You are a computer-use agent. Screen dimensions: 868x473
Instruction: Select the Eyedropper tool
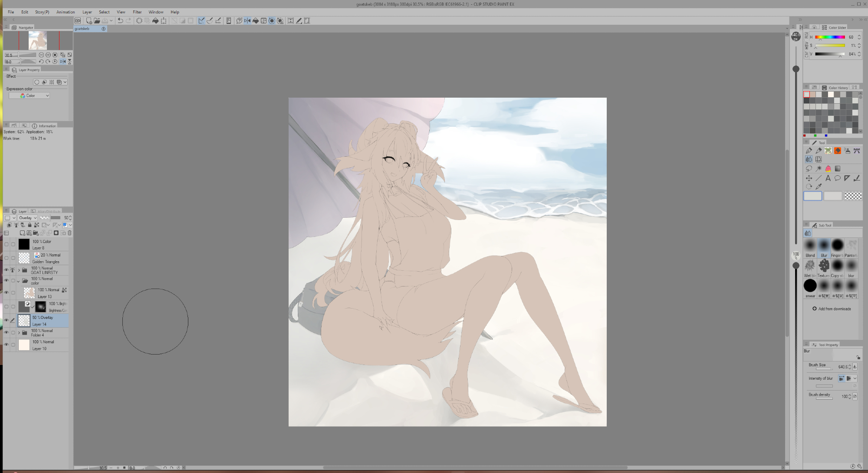[819, 187]
